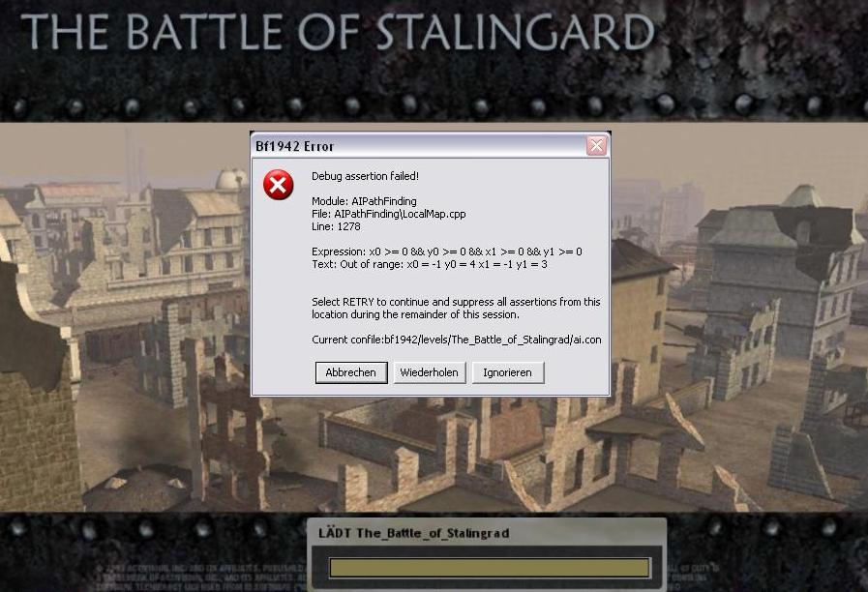Screen dimensions: 868x592
Task: Close the Bf1942 Error dialog
Action: pyautogui.click(x=596, y=146)
